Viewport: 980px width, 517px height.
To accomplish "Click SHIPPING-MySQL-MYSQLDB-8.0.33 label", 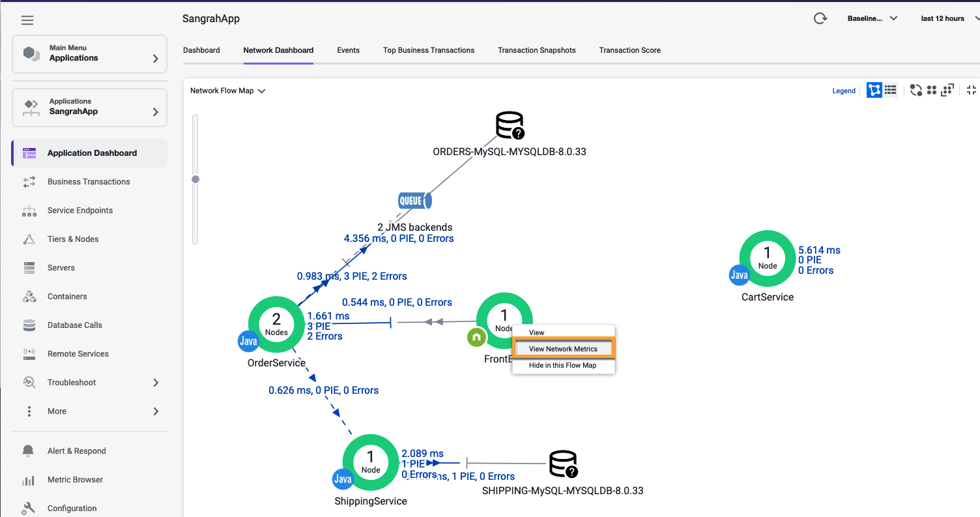I will pyautogui.click(x=563, y=491).
